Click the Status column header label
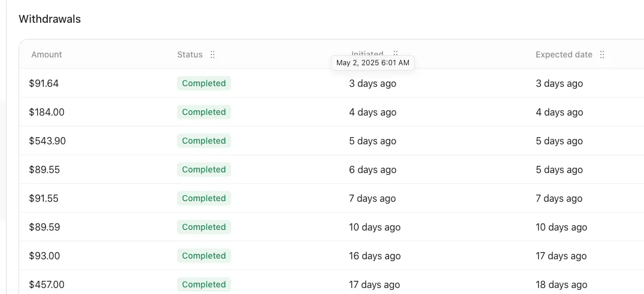 coord(190,54)
